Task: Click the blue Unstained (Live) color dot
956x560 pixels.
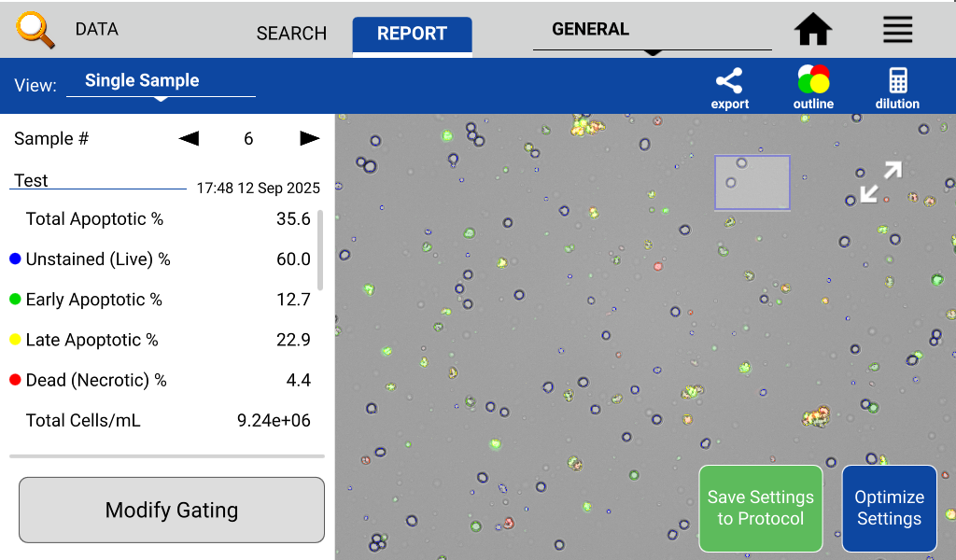Action: coord(15,259)
